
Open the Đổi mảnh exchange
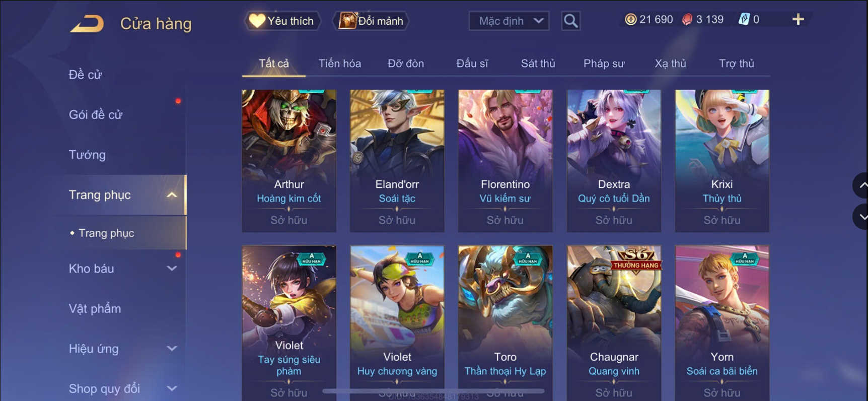tap(371, 21)
